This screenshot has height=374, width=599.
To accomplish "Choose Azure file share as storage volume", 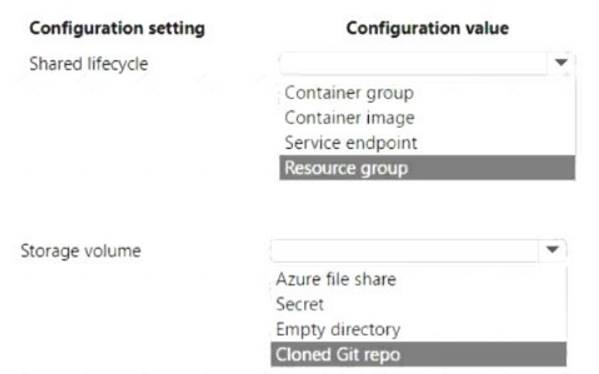I will point(419,279).
